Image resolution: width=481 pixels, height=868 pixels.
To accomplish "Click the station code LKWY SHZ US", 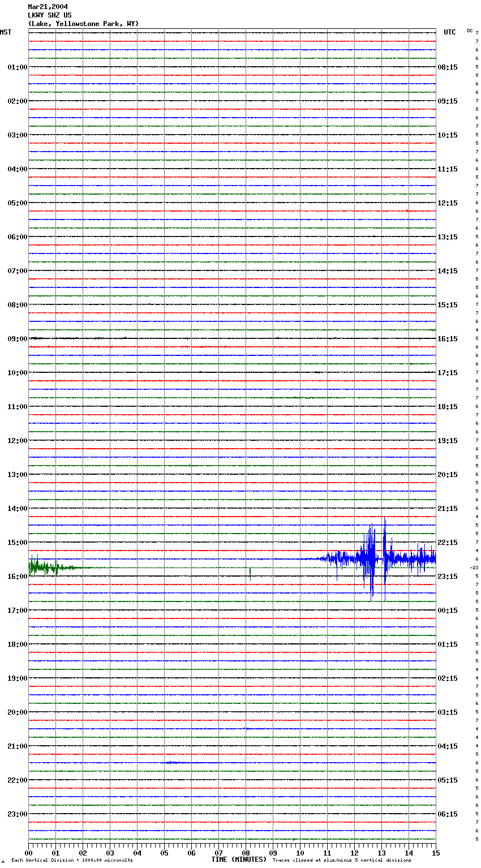I will click(x=50, y=15).
